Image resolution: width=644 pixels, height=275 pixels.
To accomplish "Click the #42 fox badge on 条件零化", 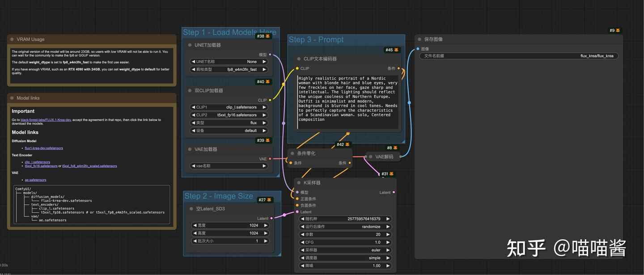I will coord(343,144).
